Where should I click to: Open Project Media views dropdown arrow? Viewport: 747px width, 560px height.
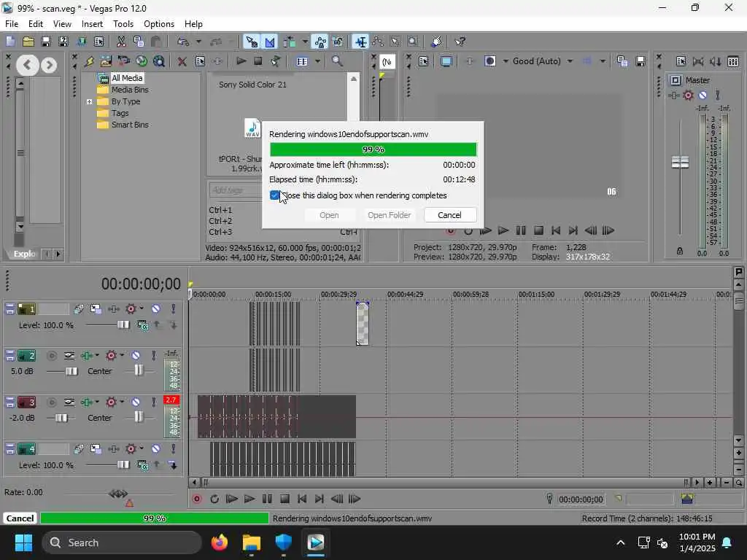[x=317, y=61]
